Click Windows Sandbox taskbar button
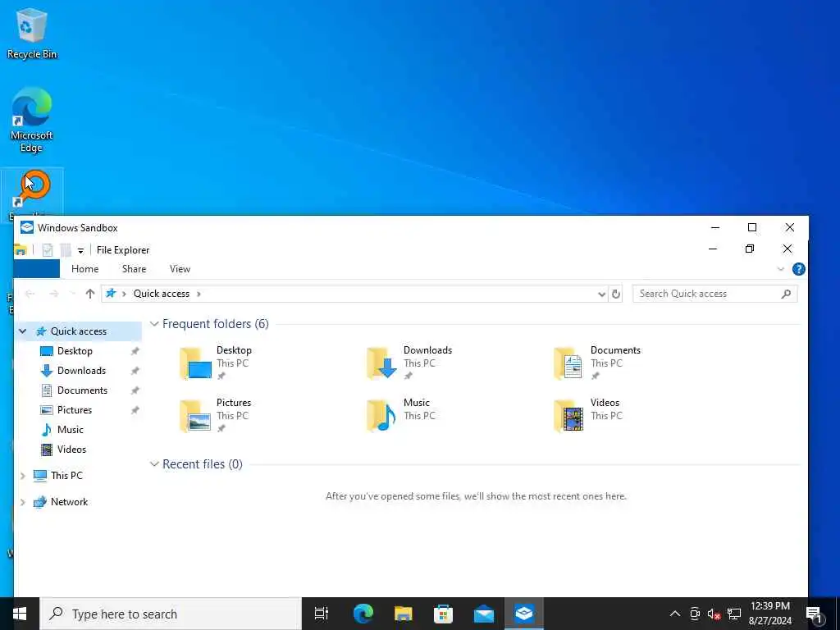This screenshot has width=840, height=630. tap(524, 614)
